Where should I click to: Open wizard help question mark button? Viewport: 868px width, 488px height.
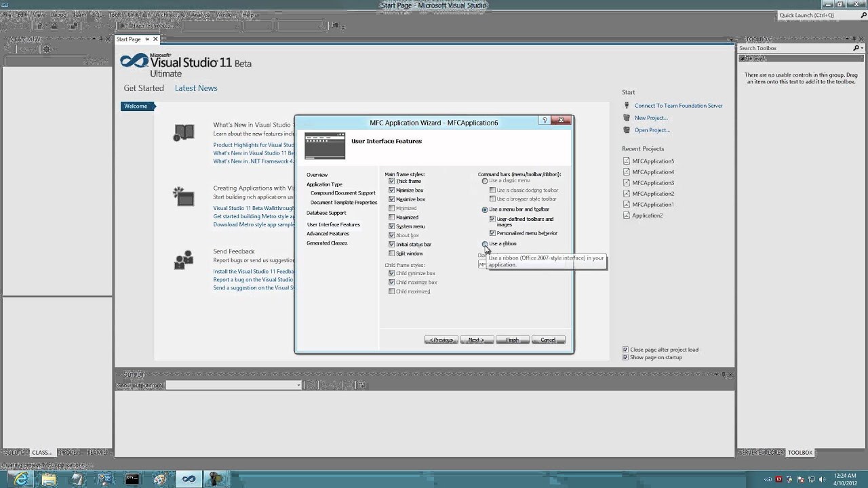pos(544,121)
